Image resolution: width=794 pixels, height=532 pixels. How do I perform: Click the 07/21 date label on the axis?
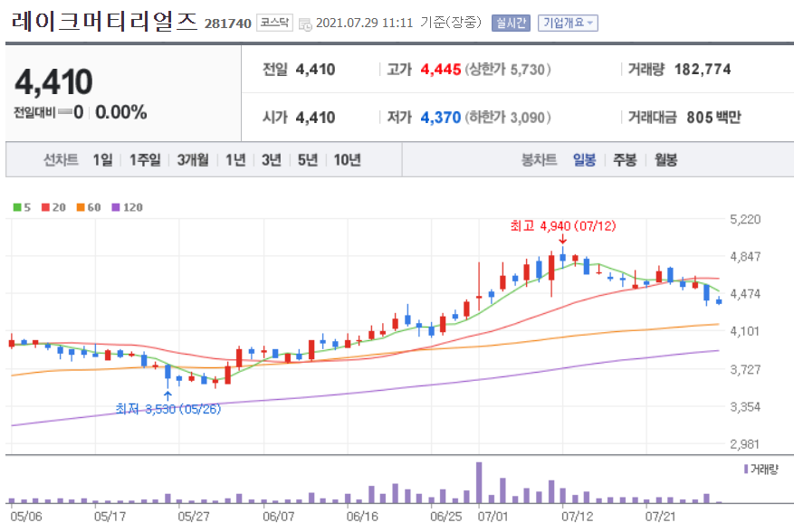(x=660, y=517)
